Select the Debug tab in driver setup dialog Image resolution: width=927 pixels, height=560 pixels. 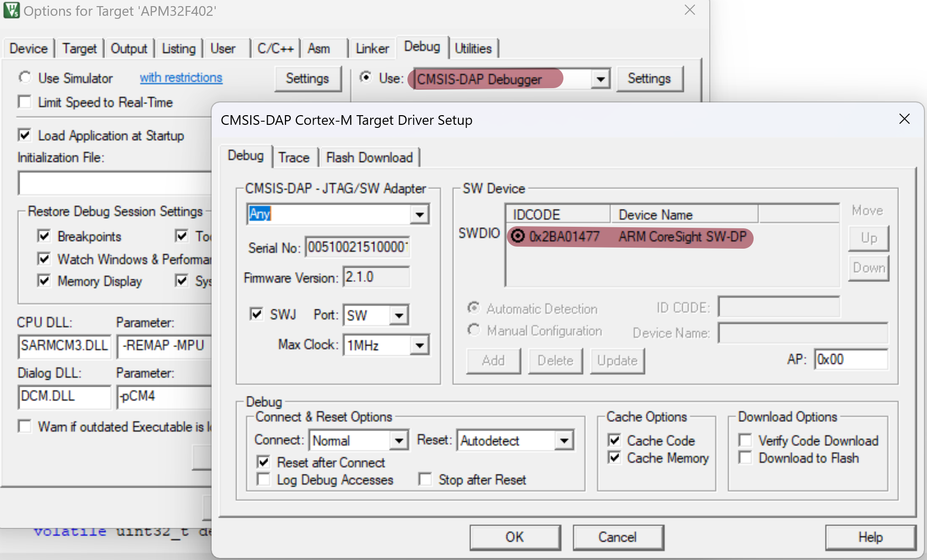point(246,155)
